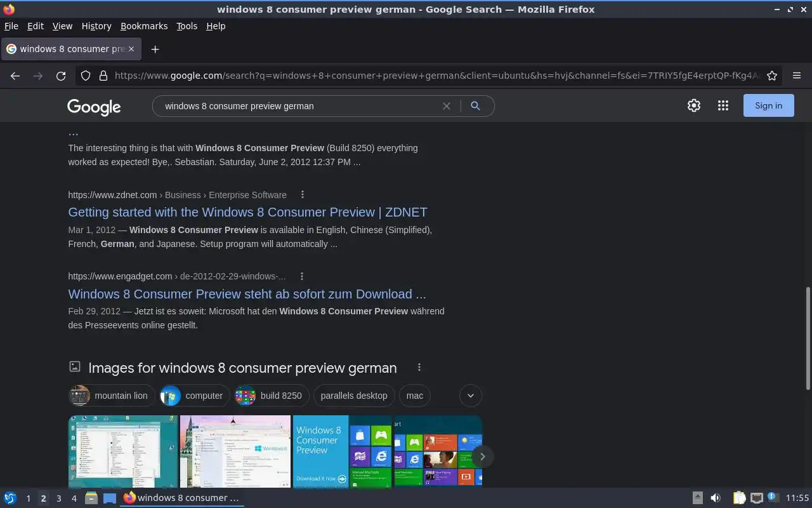
Task: Click the image icon beside Images heading
Action: click(x=75, y=366)
